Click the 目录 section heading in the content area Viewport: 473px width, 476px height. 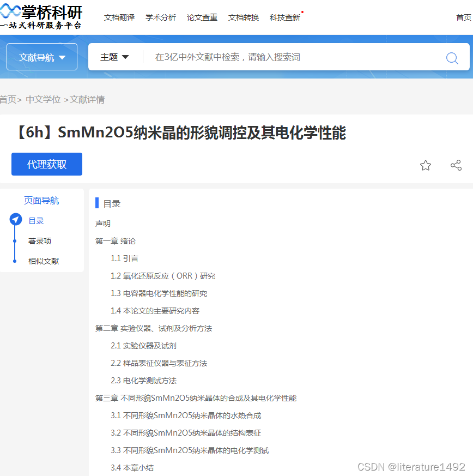(x=112, y=204)
